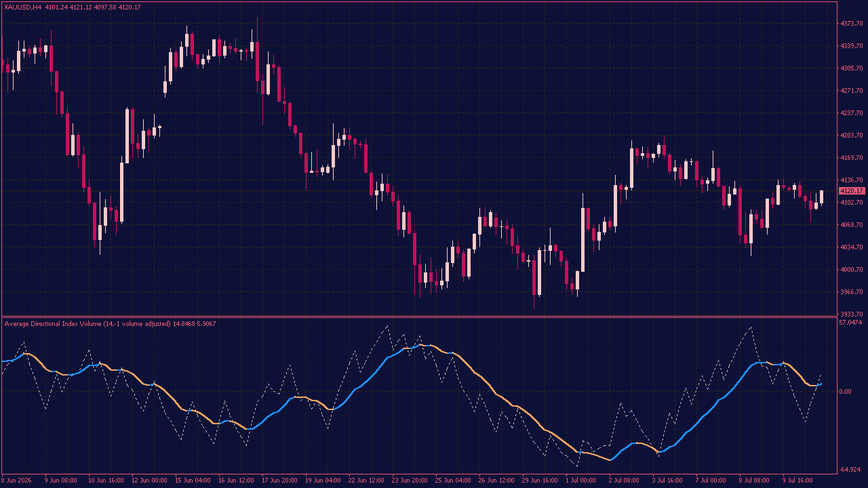Click the 2 Jul 08:00 time label
The width and height of the screenshot is (868, 488).
(x=624, y=481)
